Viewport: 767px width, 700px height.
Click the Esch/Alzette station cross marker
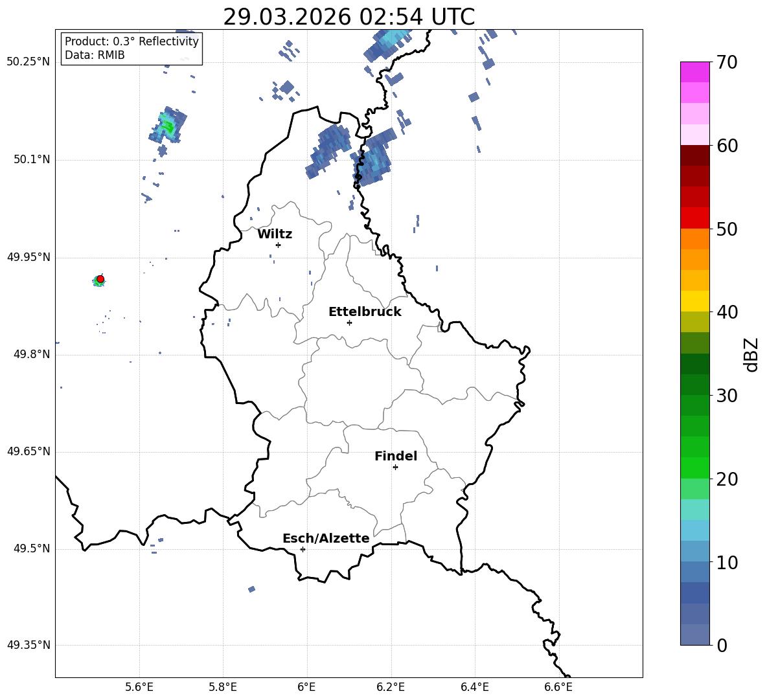[303, 549]
